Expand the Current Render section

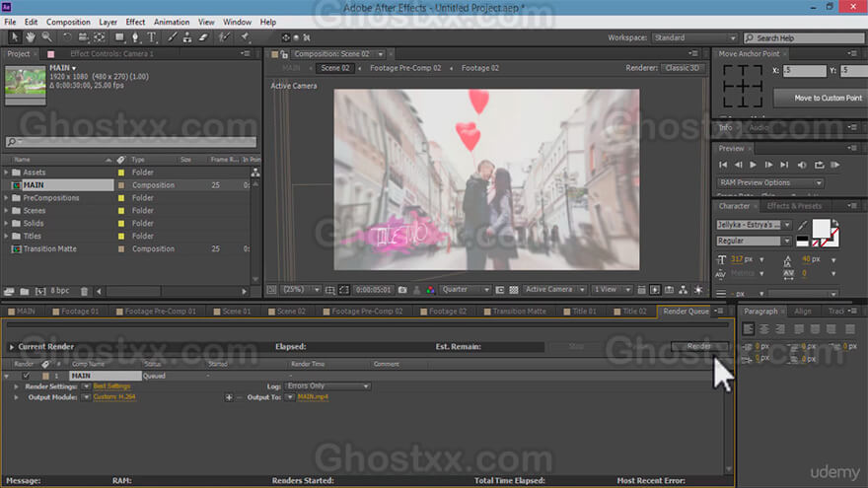tap(11, 347)
